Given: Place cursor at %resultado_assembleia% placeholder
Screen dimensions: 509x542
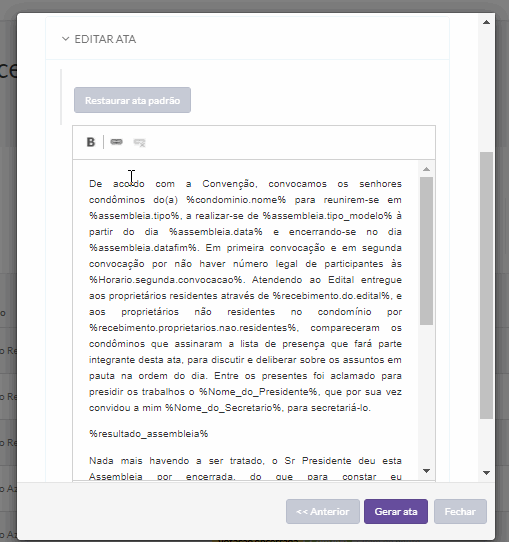Looking at the screenshot, I should pos(149,434).
